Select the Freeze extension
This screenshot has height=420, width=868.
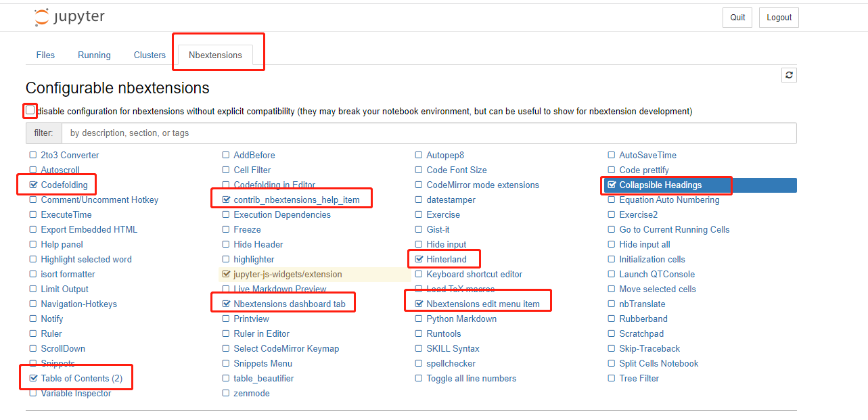point(247,229)
